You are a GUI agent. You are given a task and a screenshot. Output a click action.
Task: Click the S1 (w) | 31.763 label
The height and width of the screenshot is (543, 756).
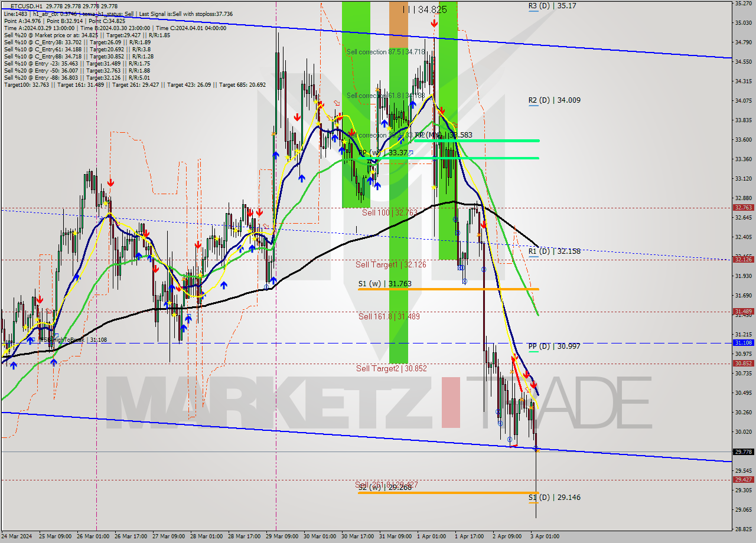click(x=384, y=284)
